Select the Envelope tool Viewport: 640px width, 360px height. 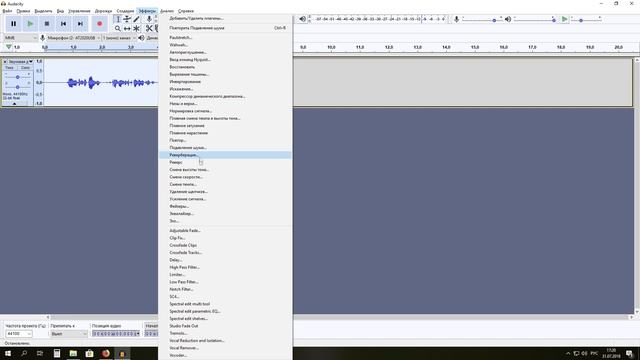pos(127,19)
